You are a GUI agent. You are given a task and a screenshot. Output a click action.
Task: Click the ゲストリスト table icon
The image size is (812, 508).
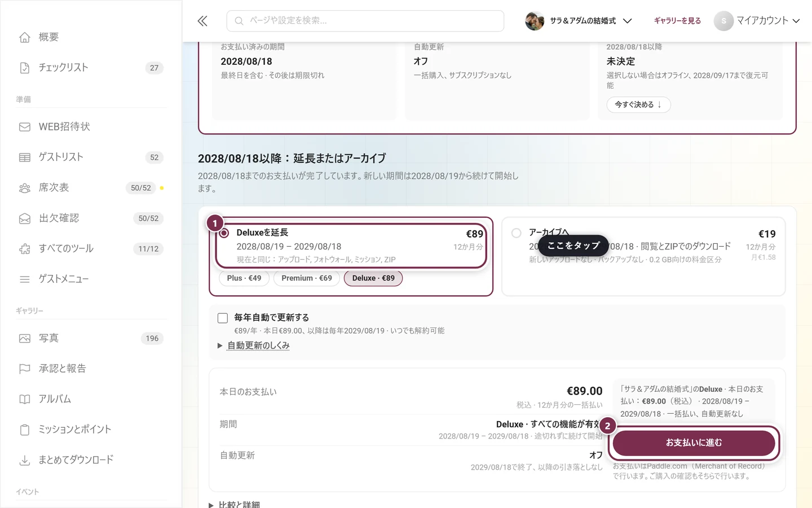tap(25, 157)
